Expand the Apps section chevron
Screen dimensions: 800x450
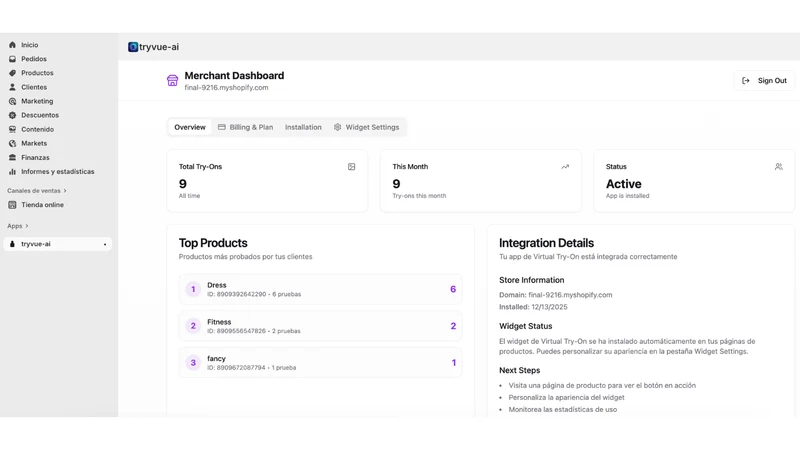point(27,226)
